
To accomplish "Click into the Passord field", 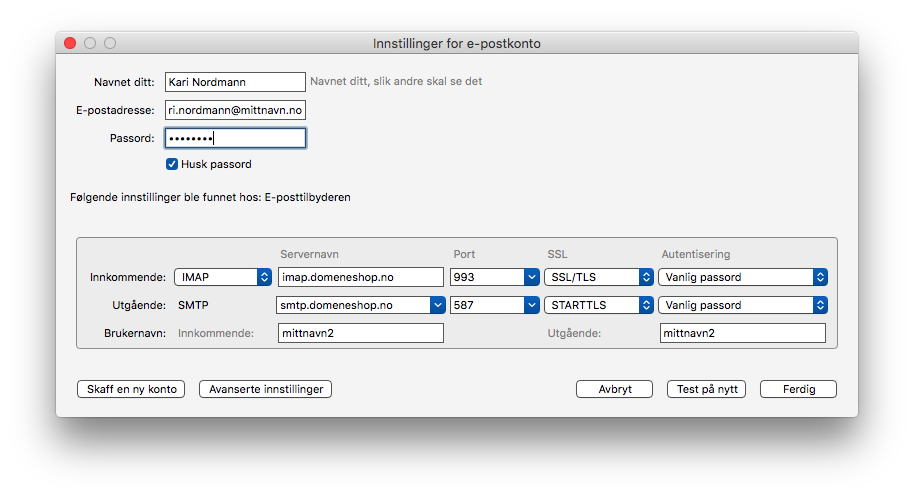I will pos(235,138).
